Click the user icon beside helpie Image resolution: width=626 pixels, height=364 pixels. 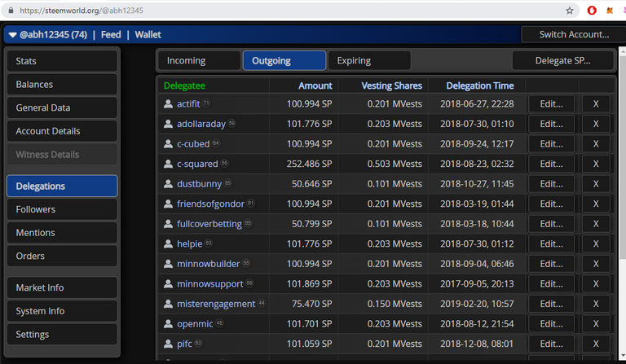click(168, 243)
